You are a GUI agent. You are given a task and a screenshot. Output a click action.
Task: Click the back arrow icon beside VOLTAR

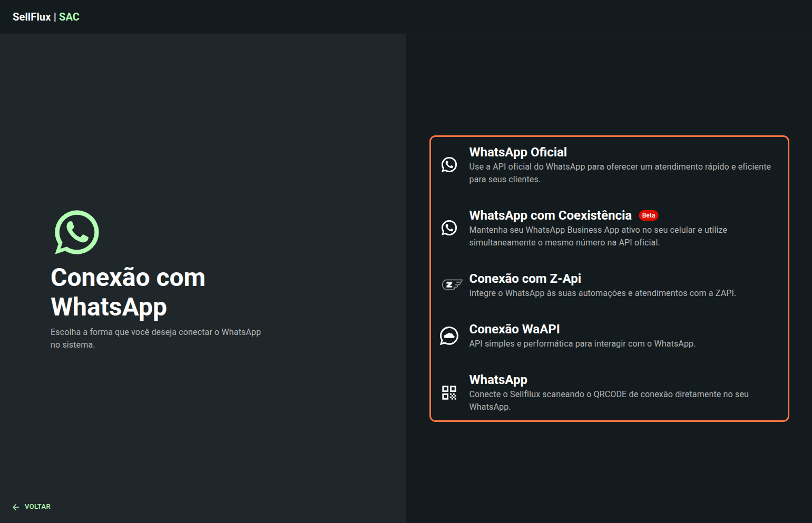(x=16, y=507)
